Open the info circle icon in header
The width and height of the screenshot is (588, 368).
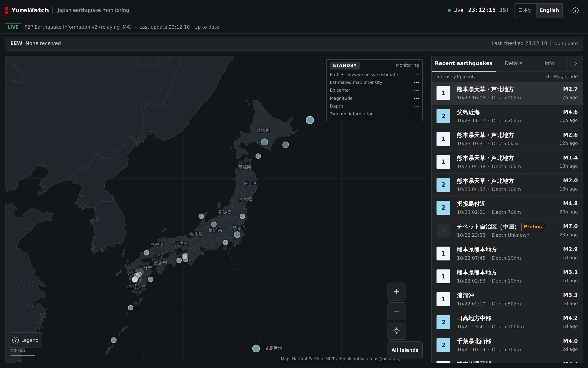575,10
